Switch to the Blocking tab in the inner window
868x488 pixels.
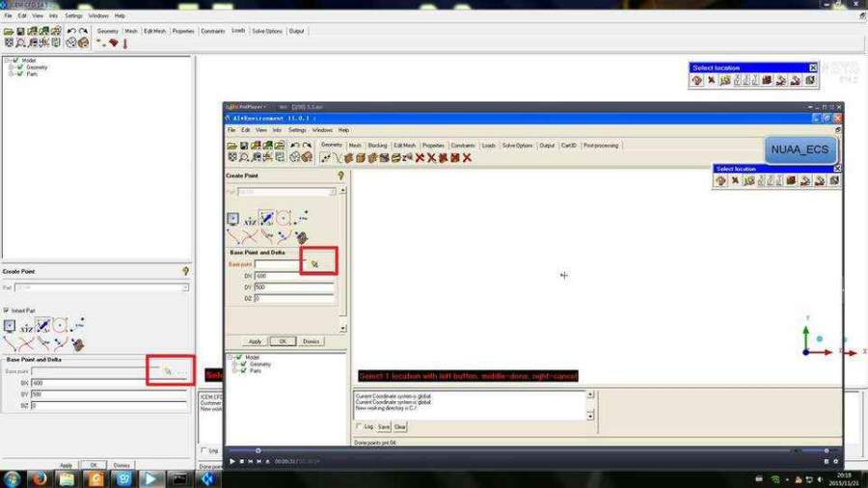(x=377, y=146)
